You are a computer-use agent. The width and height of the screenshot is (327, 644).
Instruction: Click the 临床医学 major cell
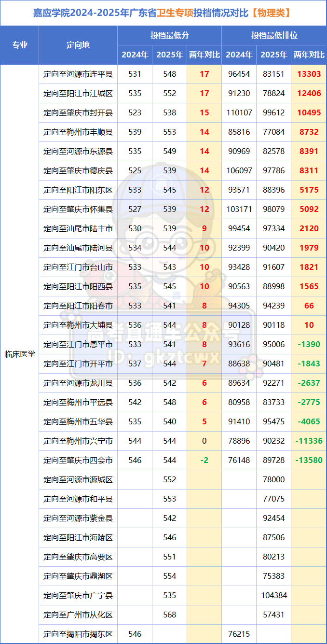[20, 354]
